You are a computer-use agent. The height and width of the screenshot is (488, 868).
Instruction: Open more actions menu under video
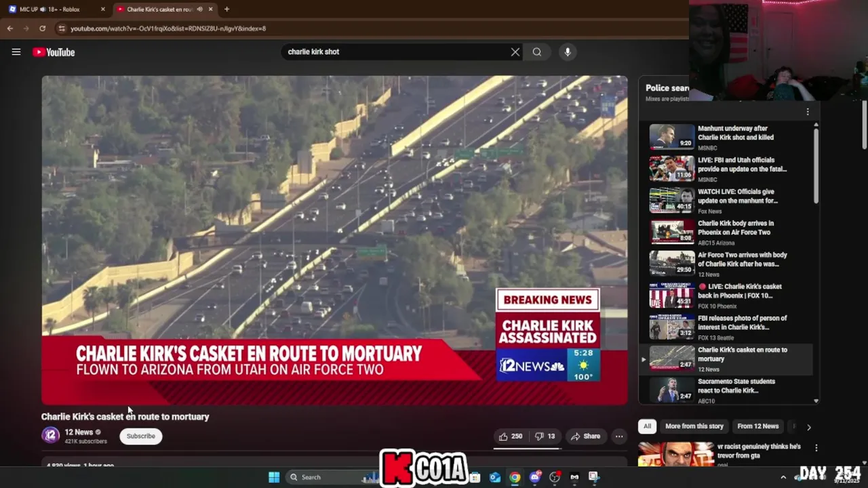click(619, 436)
